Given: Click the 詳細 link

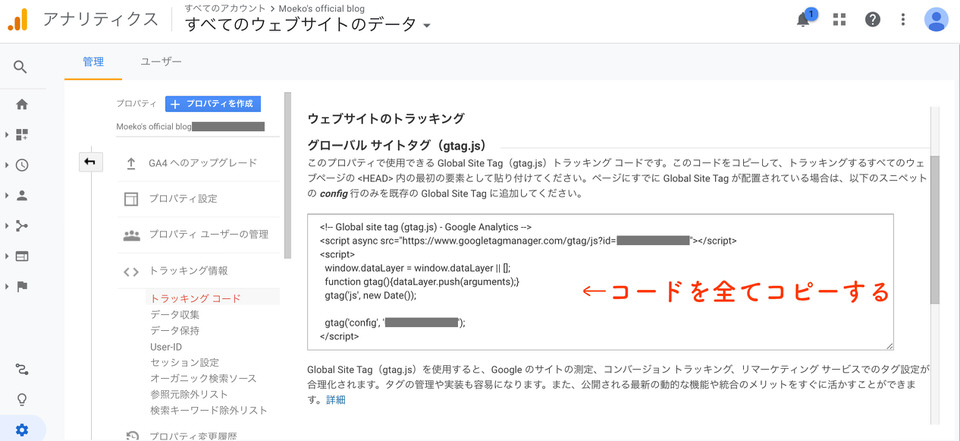Looking at the screenshot, I should (x=336, y=401).
